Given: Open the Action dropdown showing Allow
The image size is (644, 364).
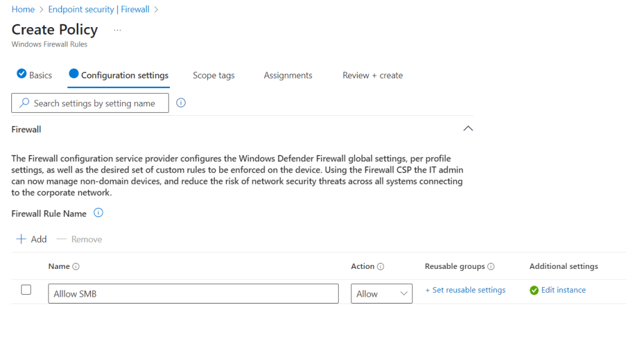Looking at the screenshot, I should [381, 293].
